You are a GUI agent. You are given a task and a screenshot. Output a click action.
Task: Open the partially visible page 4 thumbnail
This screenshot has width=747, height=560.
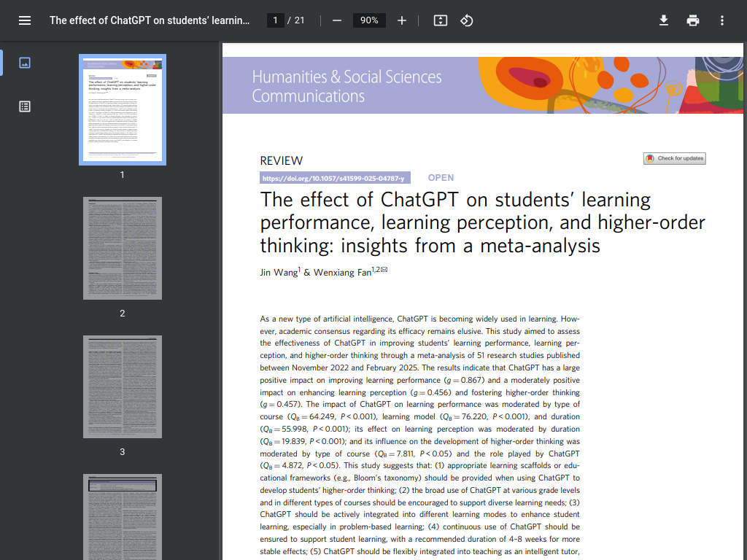(x=123, y=517)
